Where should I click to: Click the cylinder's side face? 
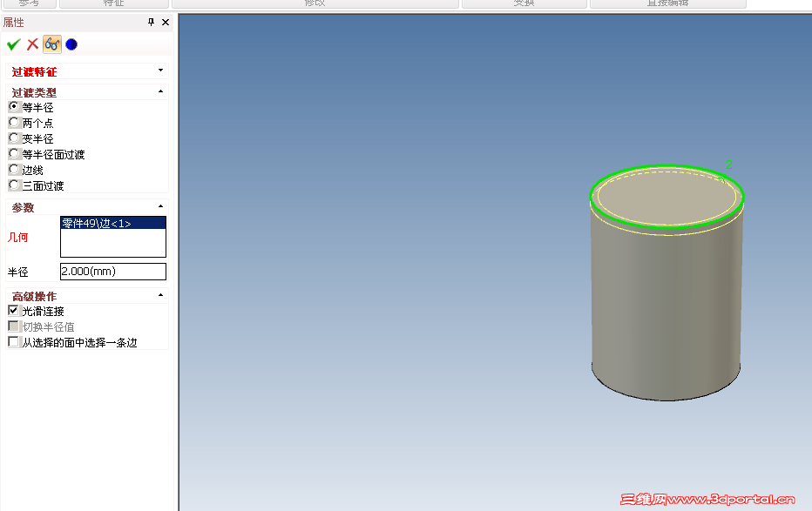[667, 315]
